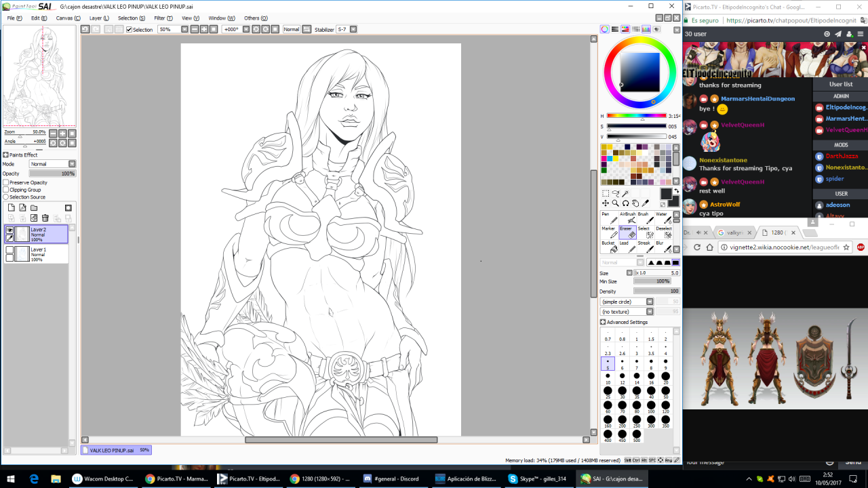Toggle the RGB slider panel
Image resolution: width=868 pixels, height=488 pixels.
coord(615,29)
